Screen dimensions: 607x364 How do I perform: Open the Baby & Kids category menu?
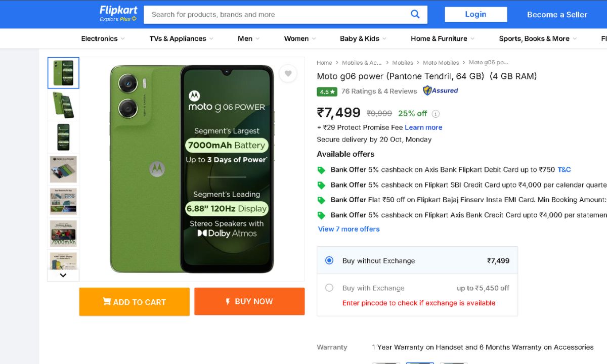[363, 38]
